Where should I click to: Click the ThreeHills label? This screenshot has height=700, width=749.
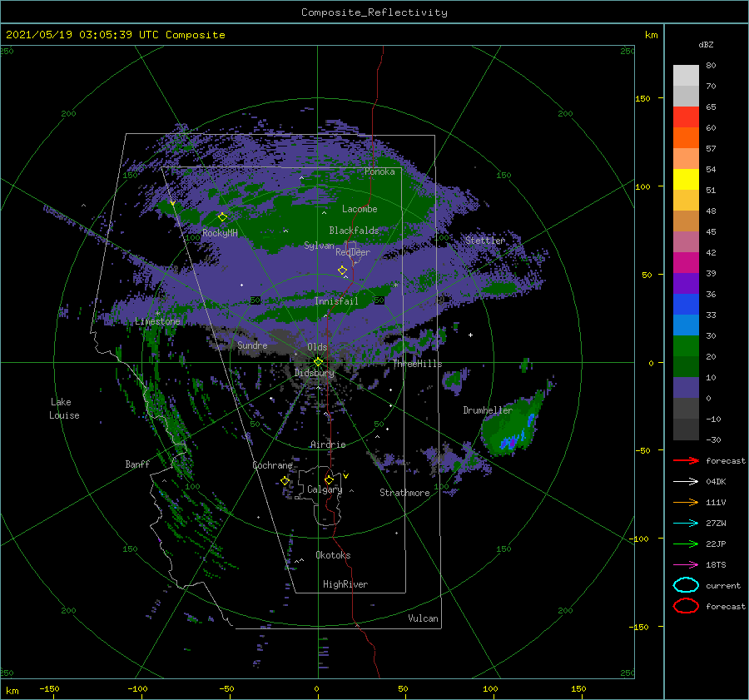tap(417, 364)
